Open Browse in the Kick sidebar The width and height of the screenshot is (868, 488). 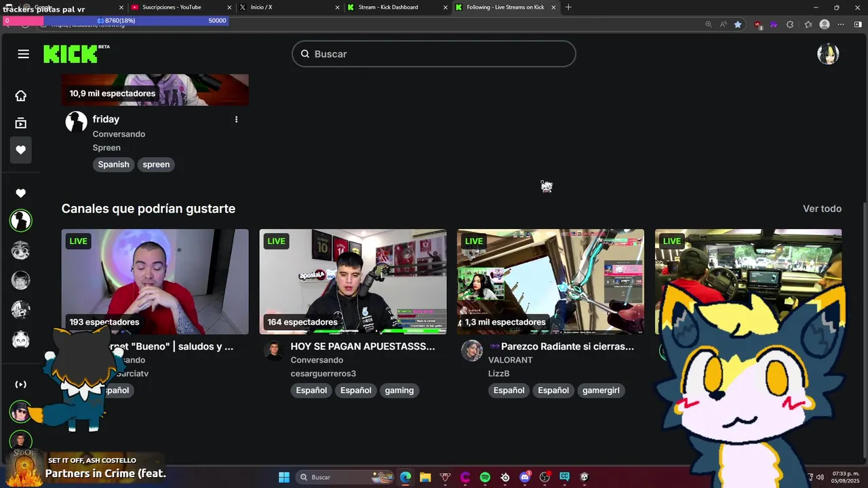click(x=21, y=123)
